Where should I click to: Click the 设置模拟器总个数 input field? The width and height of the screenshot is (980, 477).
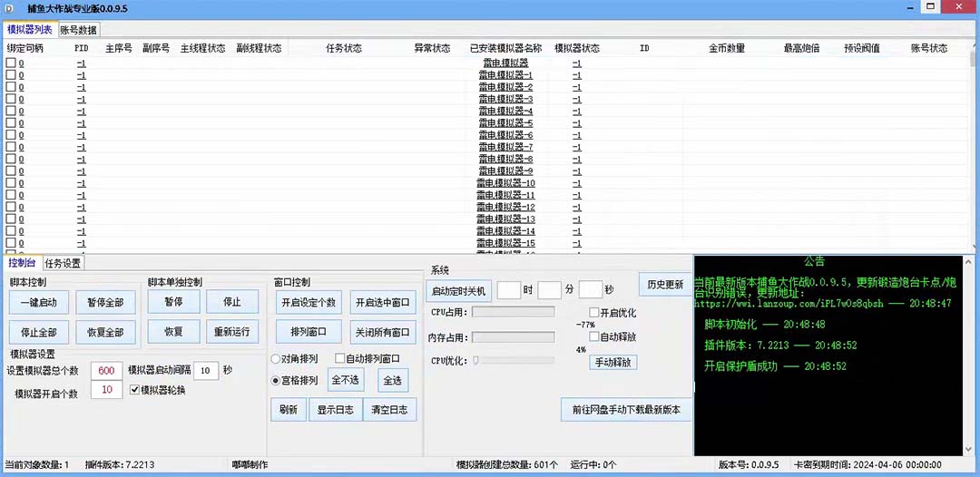[106, 371]
